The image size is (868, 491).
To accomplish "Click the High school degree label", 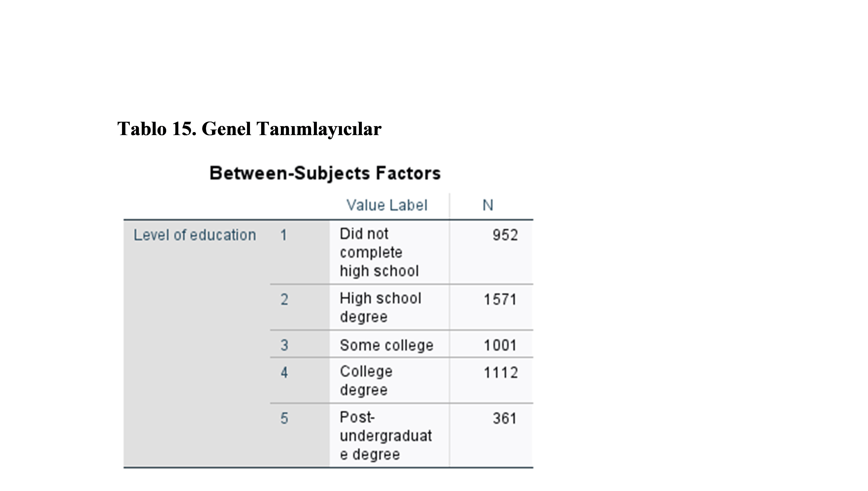I will tap(381, 308).
